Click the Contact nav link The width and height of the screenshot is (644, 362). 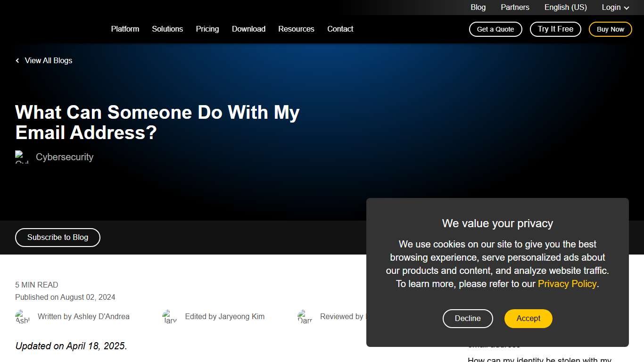(x=340, y=29)
